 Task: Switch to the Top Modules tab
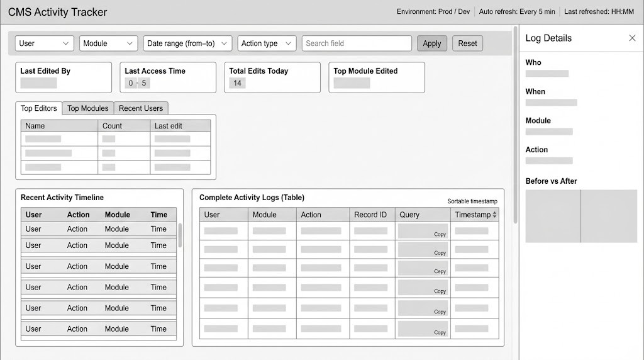point(88,108)
